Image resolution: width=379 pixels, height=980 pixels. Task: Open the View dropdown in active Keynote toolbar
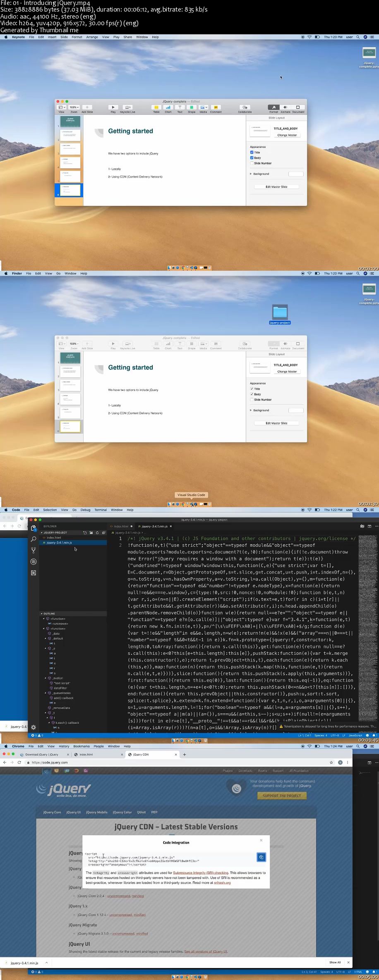click(x=61, y=107)
